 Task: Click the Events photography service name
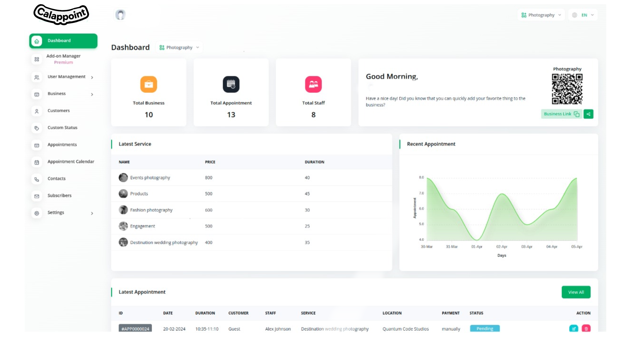click(x=150, y=177)
